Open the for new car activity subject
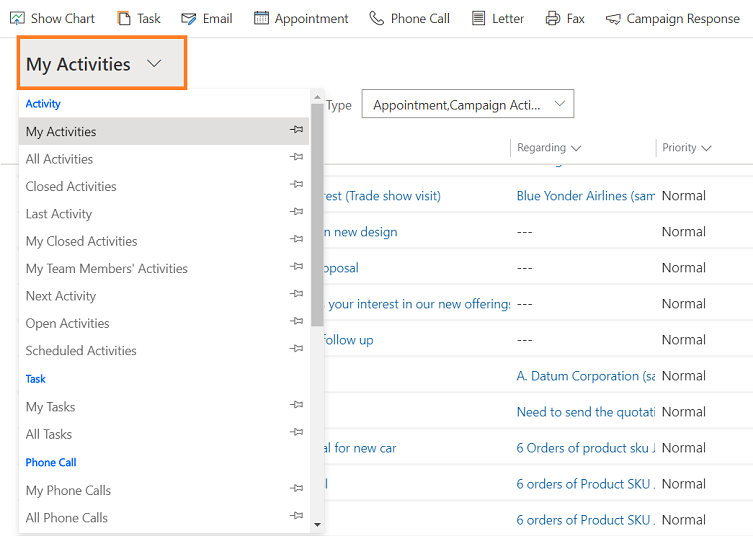Viewport: 753px width, 536px height. (360, 448)
